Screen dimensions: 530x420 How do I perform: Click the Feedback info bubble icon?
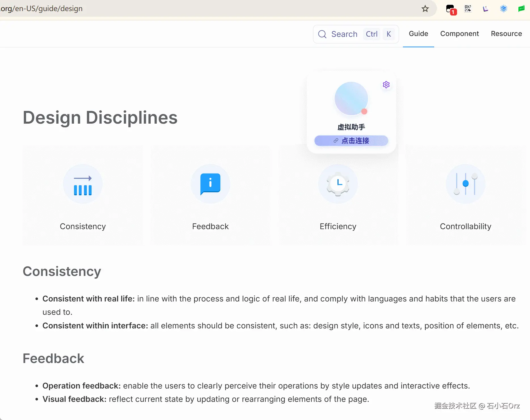[210, 184]
